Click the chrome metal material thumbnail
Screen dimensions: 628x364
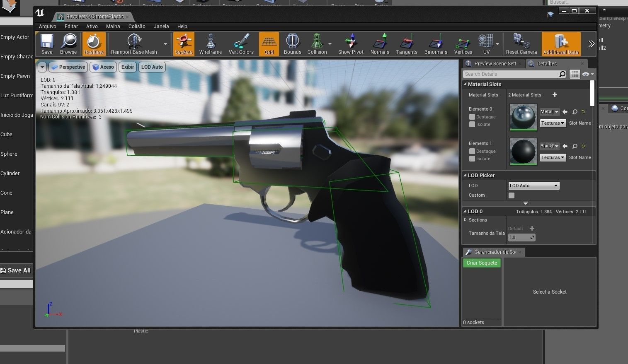pyautogui.click(x=523, y=117)
